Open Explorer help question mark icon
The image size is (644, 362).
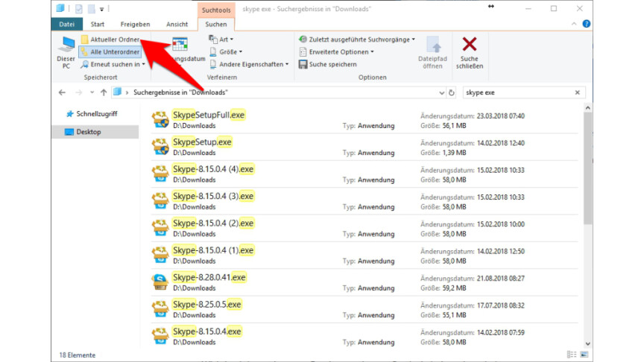[587, 24]
